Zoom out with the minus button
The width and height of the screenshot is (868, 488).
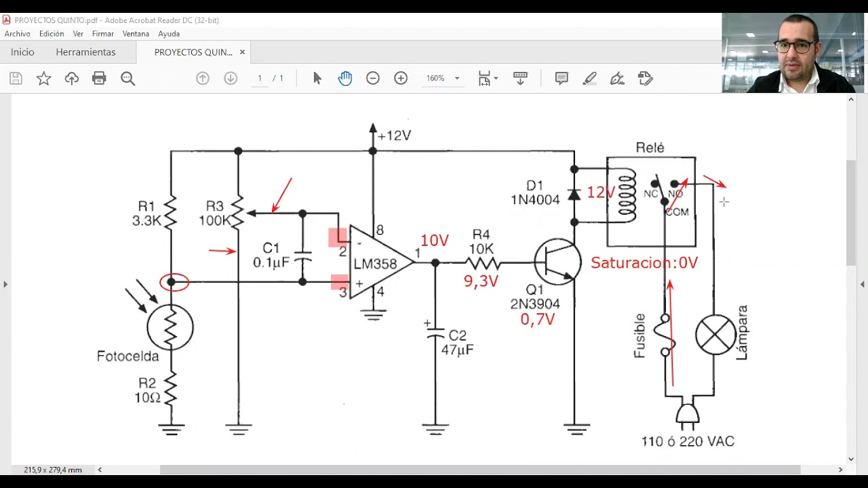tap(373, 79)
